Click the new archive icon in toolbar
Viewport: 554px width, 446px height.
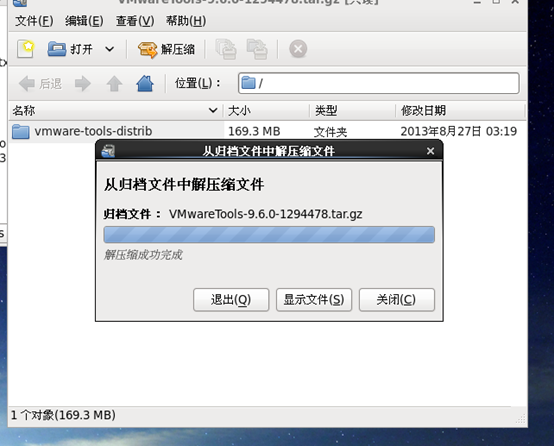click(25, 49)
